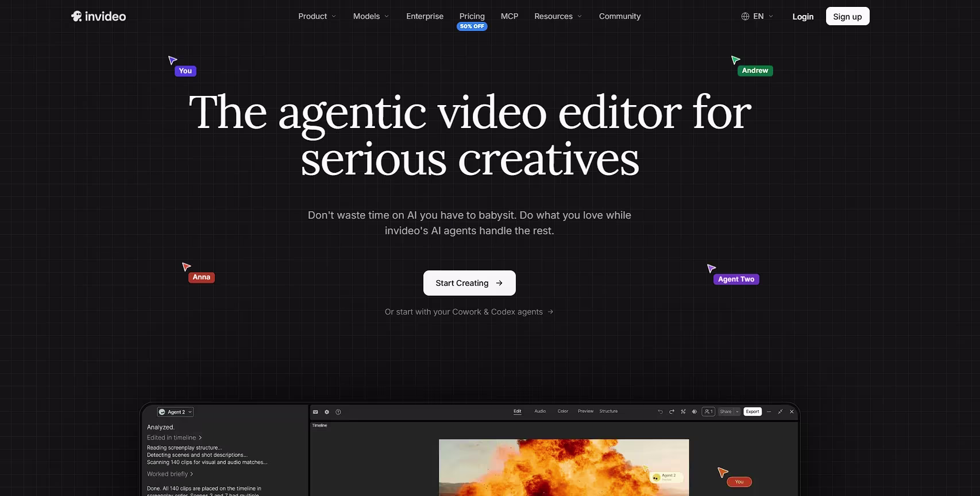Click the scissors cut icon in the editor
The width and height of the screenshot is (980, 496).
[683, 412]
